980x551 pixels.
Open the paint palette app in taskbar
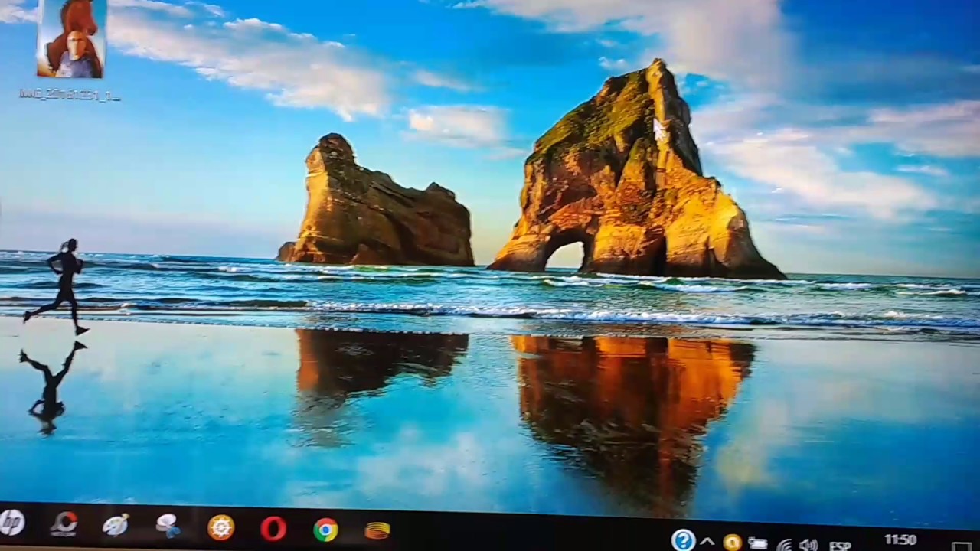116,525
